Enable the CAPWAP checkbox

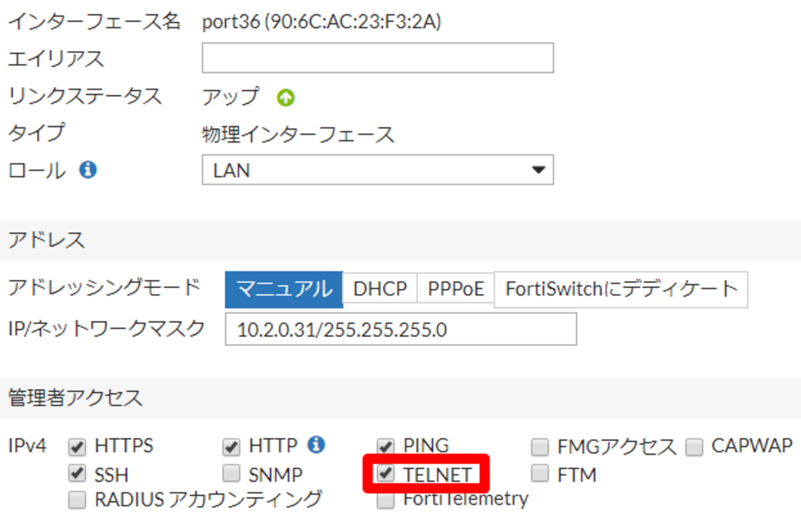[694, 446]
